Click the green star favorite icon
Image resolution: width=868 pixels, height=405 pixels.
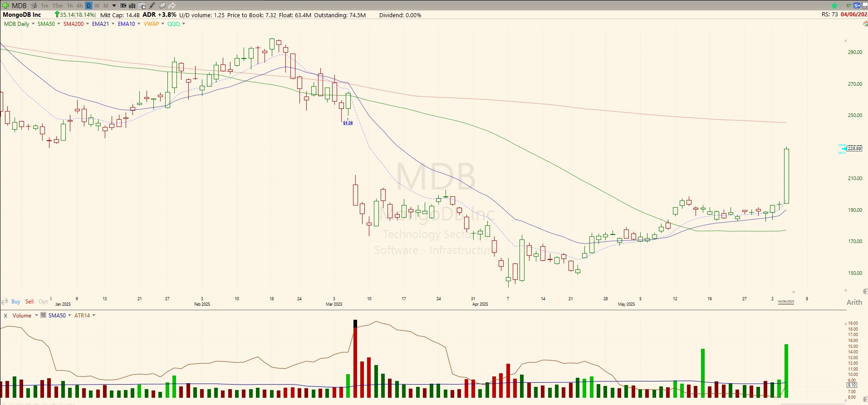pos(834,5)
